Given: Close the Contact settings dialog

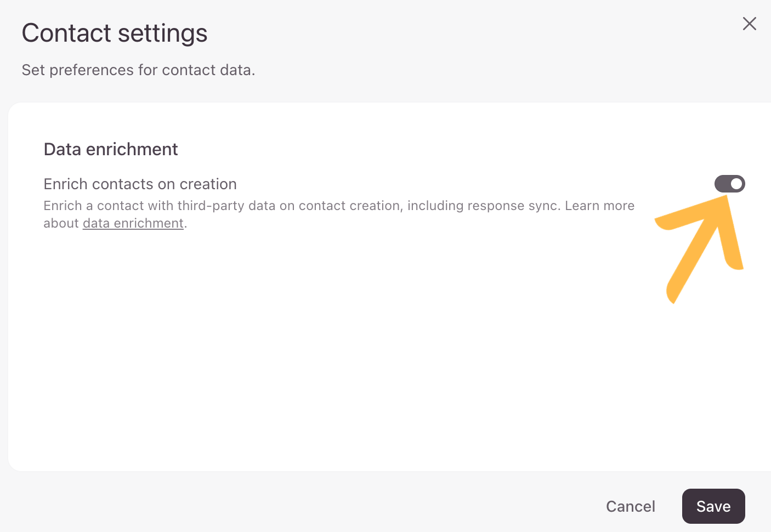Looking at the screenshot, I should 749,24.
